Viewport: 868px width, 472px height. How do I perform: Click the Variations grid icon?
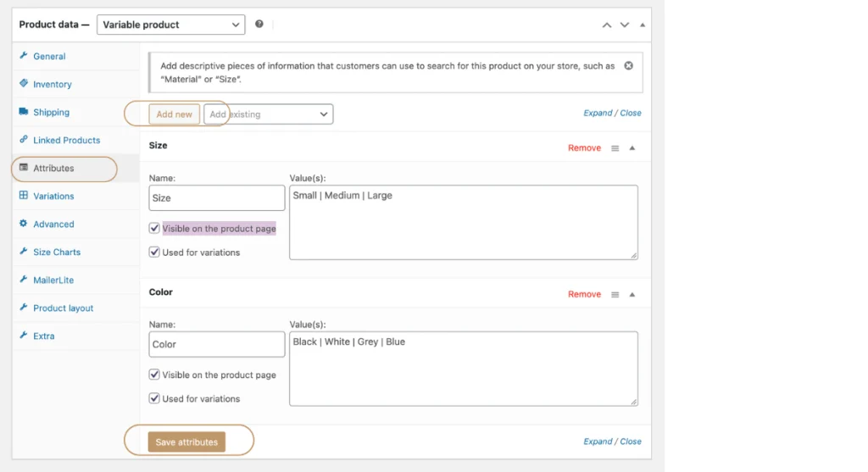[23, 196]
